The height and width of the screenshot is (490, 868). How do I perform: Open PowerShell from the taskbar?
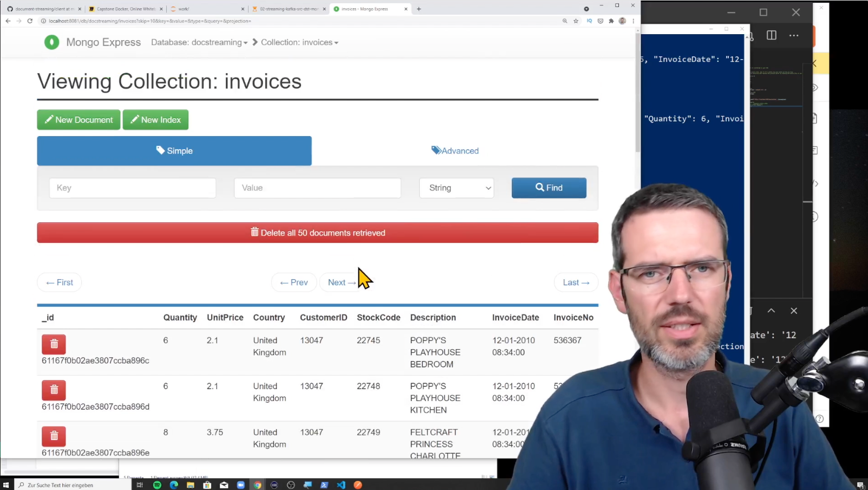(x=324, y=485)
